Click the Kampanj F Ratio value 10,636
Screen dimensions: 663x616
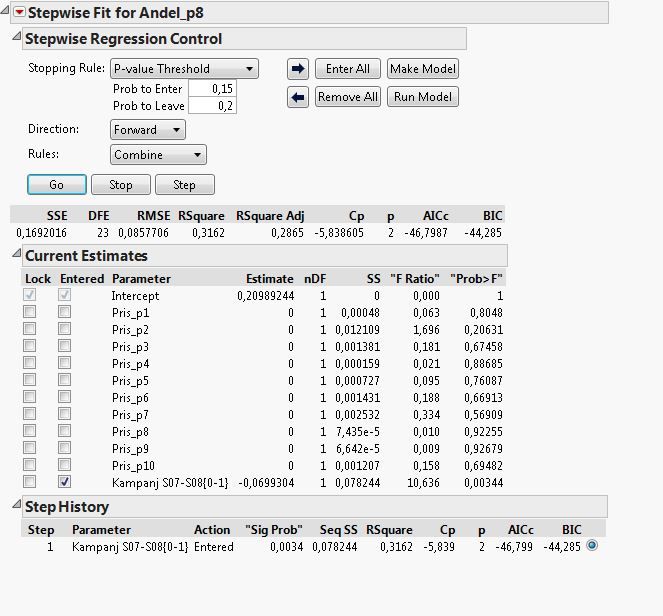tap(424, 483)
